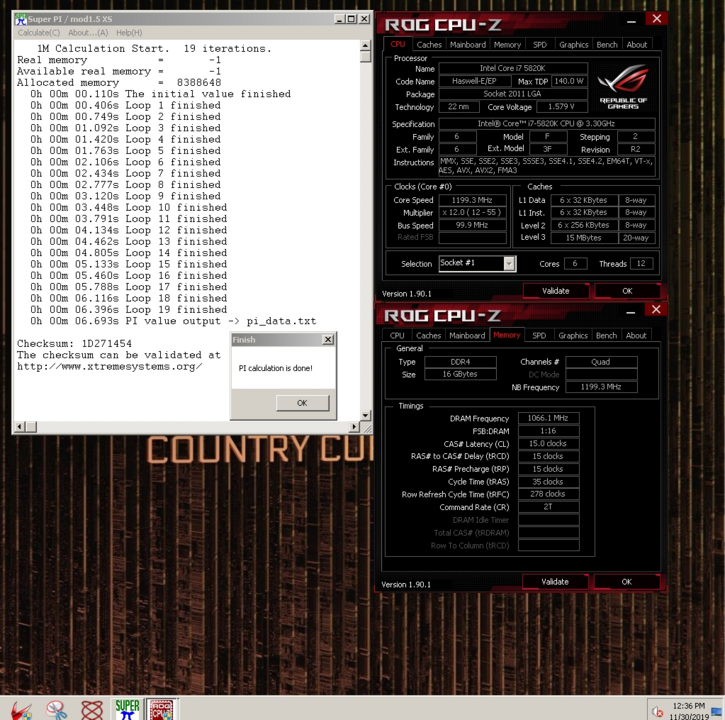Click the CAS# Latency value 15.0 clocks
The image size is (725, 720).
click(548, 443)
